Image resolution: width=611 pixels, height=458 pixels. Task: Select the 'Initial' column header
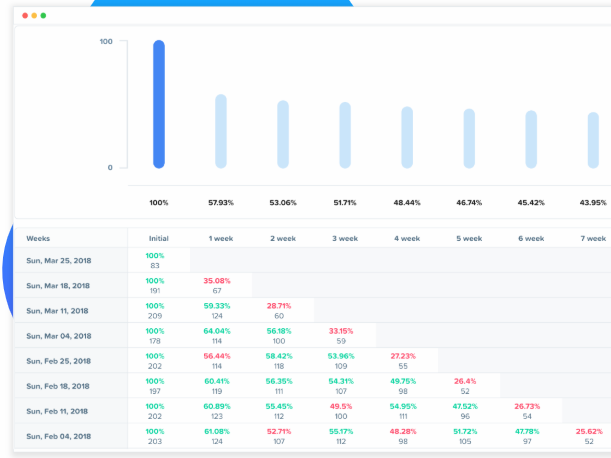pos(158,239)
